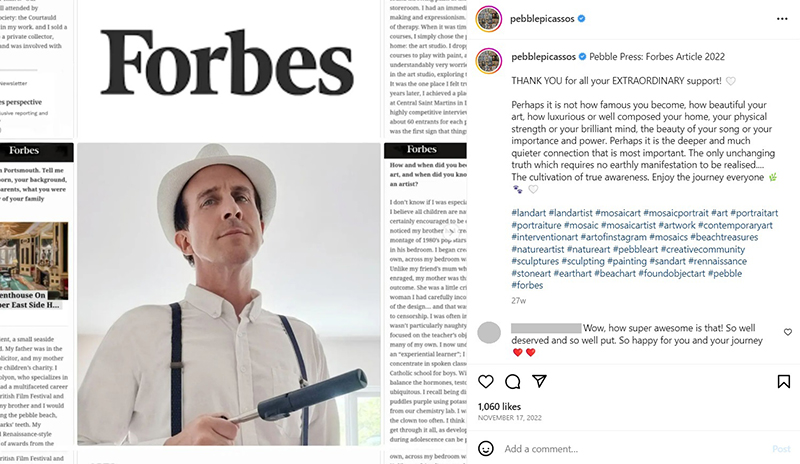Open commenter's gray profile avatar
This screenshot has height=464, width=800.
coord(489,333)
